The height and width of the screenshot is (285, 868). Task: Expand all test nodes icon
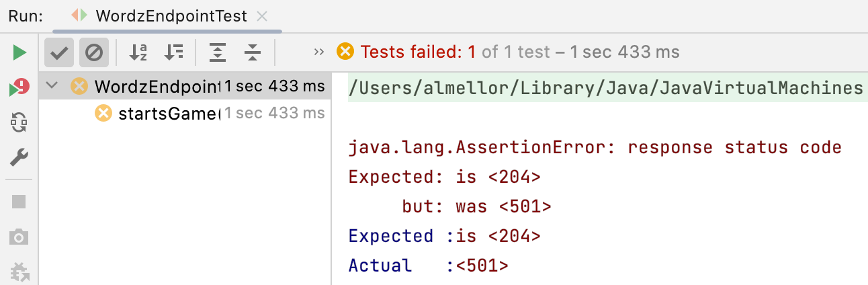[x=217, y=52]
